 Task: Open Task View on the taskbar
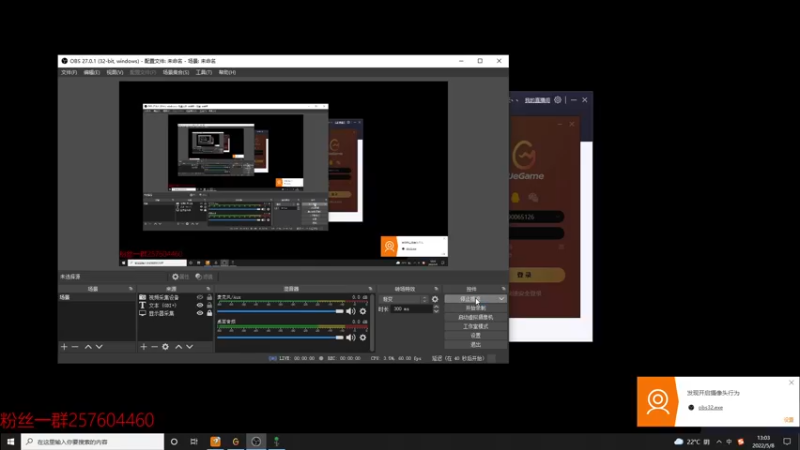point(194,441)
